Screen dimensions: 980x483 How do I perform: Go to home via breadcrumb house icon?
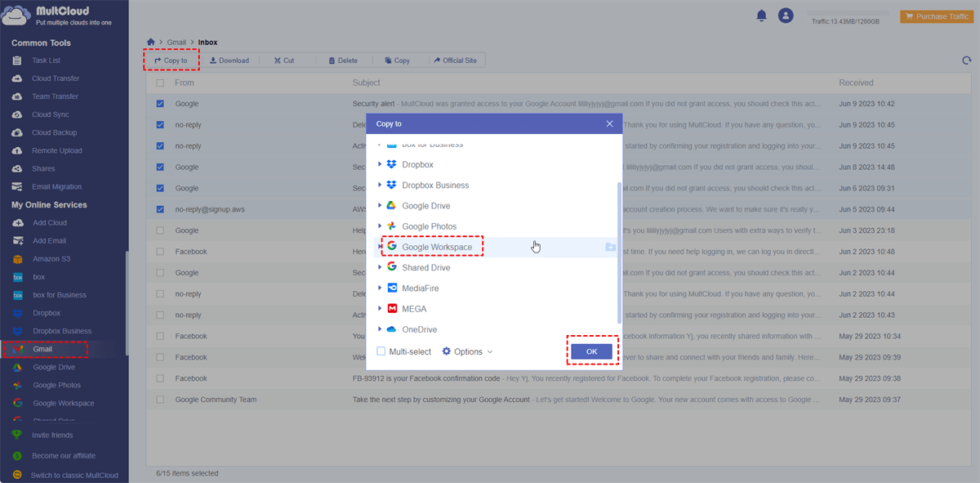150,42
